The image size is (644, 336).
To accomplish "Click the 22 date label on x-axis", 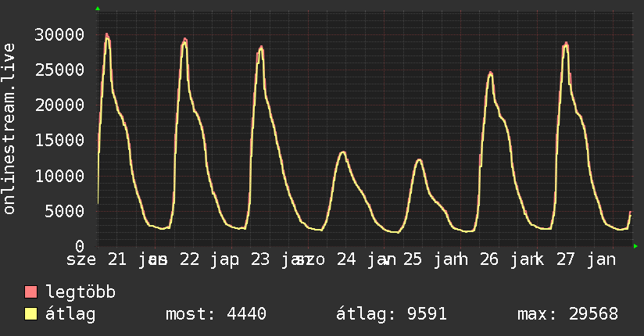I will 189,259.
